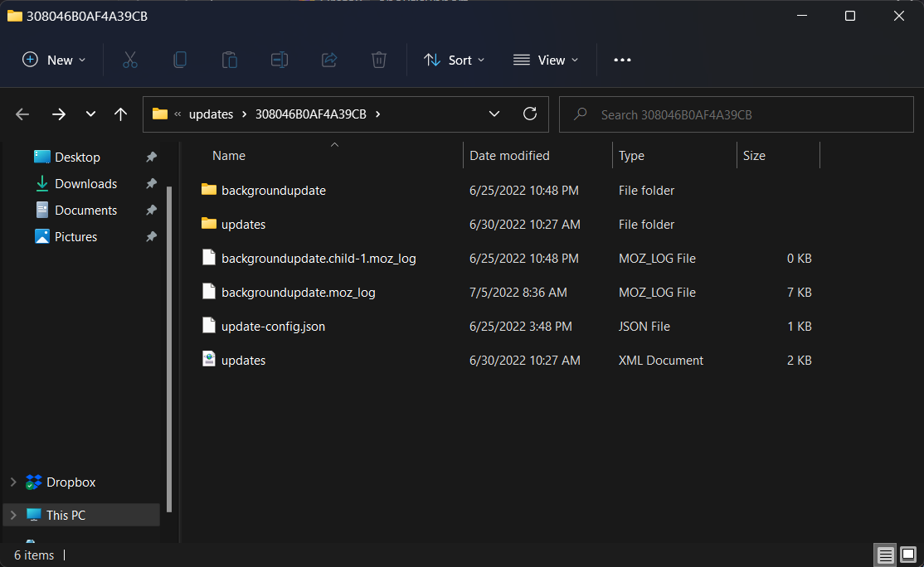The image size is (924, 567).
Task: Click the Paste clipboard icon
Action: pos(230,60)
